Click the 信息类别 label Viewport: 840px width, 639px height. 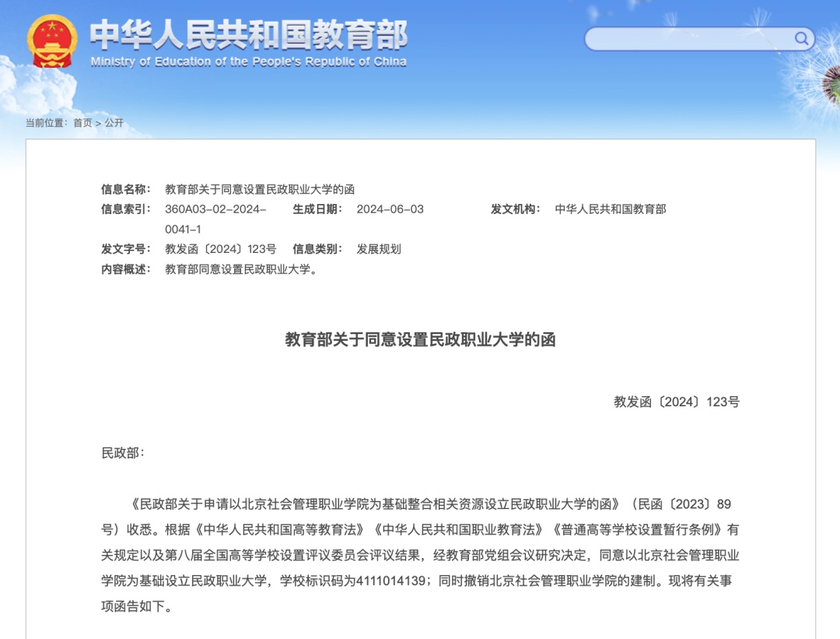point(317,249)
